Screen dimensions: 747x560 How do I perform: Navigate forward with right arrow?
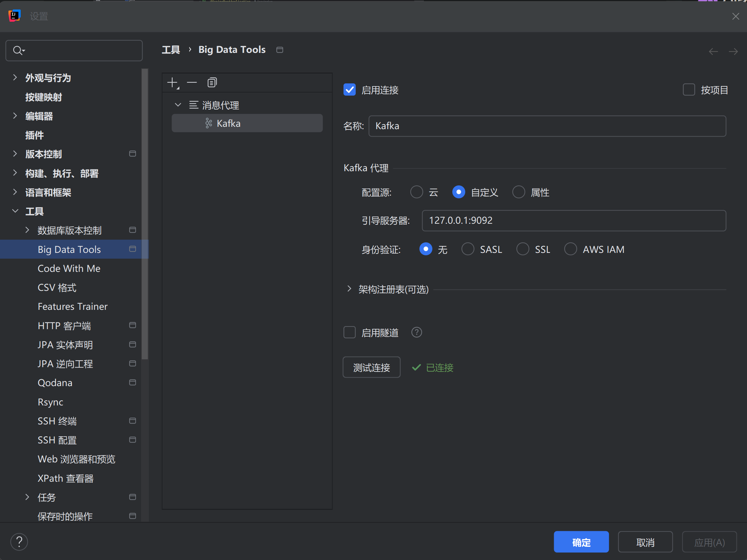(733, 52)
